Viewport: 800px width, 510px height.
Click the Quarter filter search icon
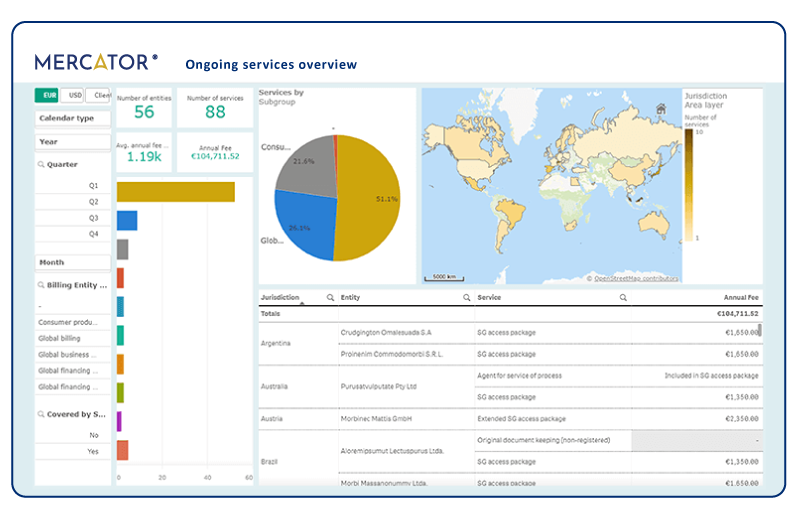coord(41,165)
